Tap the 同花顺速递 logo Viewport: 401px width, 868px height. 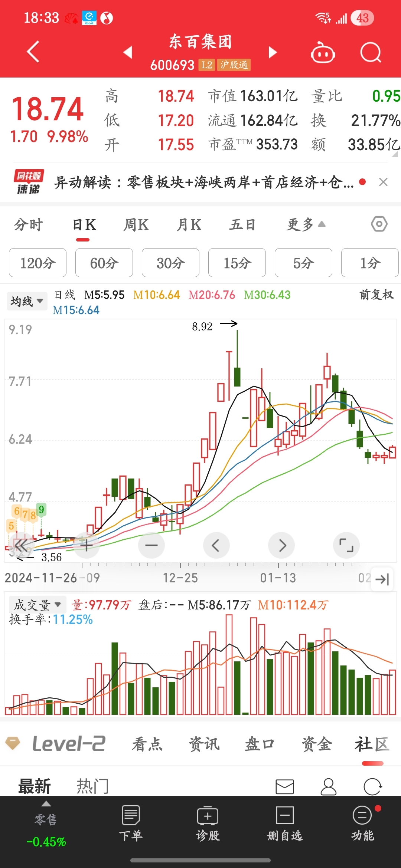(29, 182)
